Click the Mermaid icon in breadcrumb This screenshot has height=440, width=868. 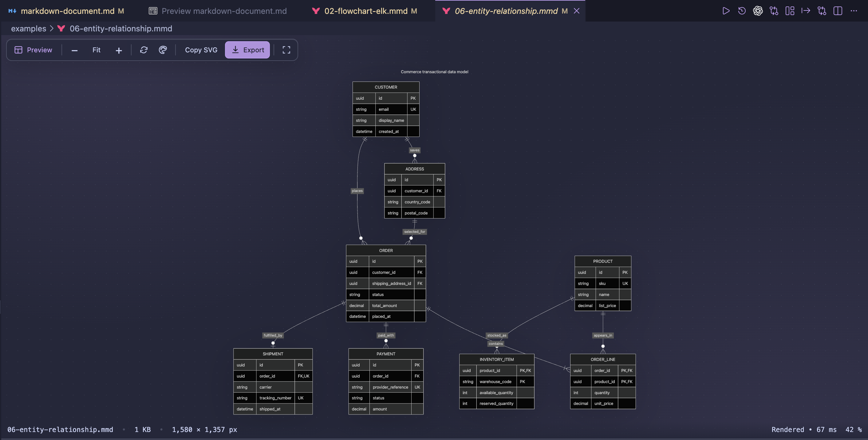click(61, 28)
